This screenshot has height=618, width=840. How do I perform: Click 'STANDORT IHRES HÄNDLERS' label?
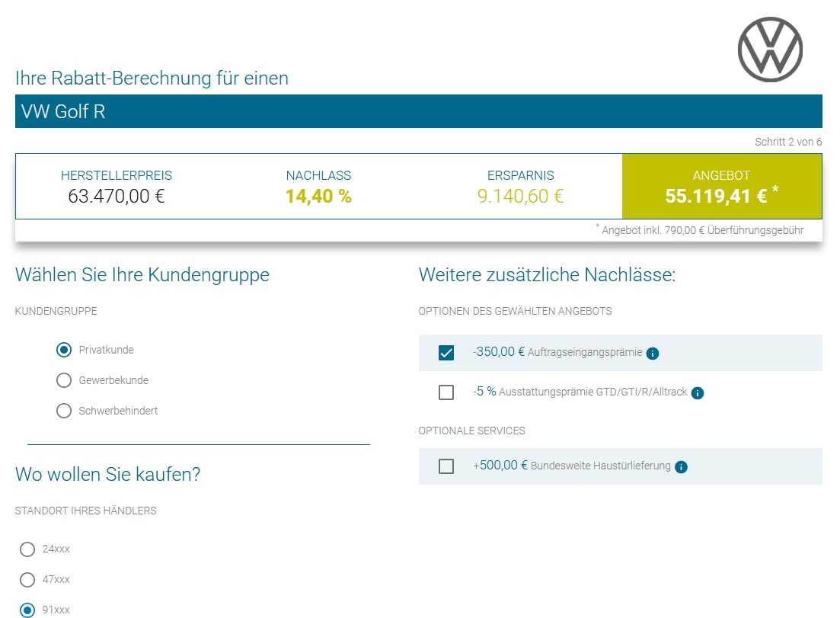pos(86,511)
